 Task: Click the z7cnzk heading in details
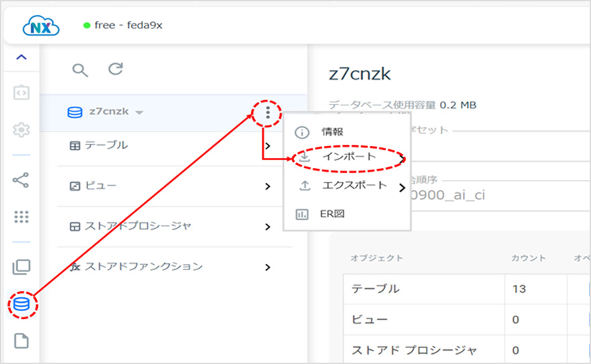(359, 74)
